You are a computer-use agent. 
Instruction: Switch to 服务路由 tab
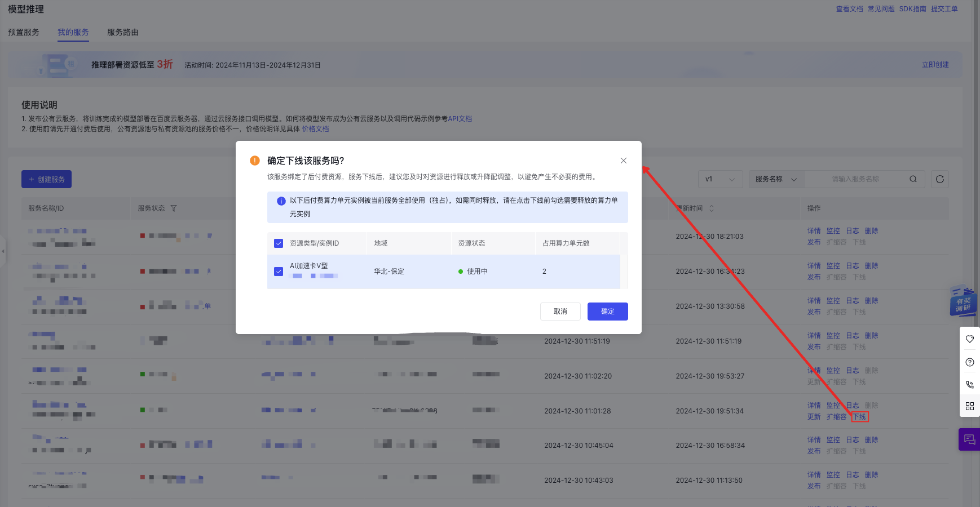point(123,32)
